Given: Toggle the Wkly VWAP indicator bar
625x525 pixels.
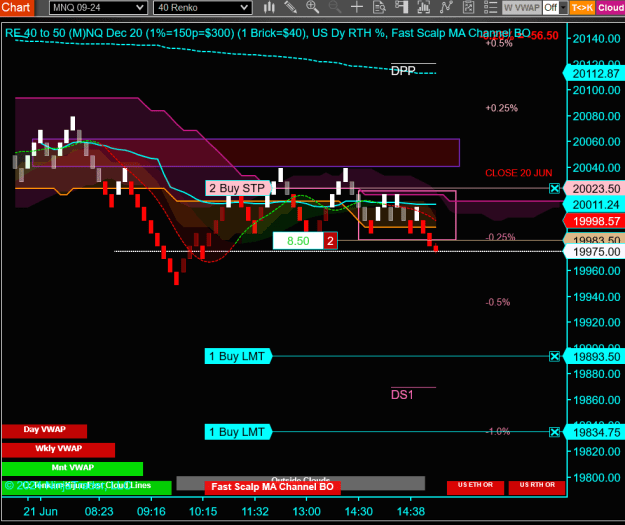Looking at the screenshot, I should [x=58, y=450].
